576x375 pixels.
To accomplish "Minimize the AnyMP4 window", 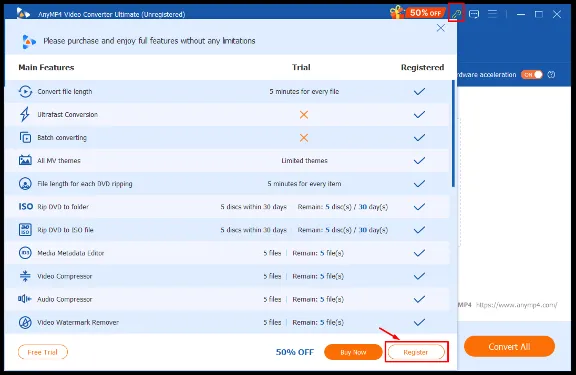I will (521, 14).
